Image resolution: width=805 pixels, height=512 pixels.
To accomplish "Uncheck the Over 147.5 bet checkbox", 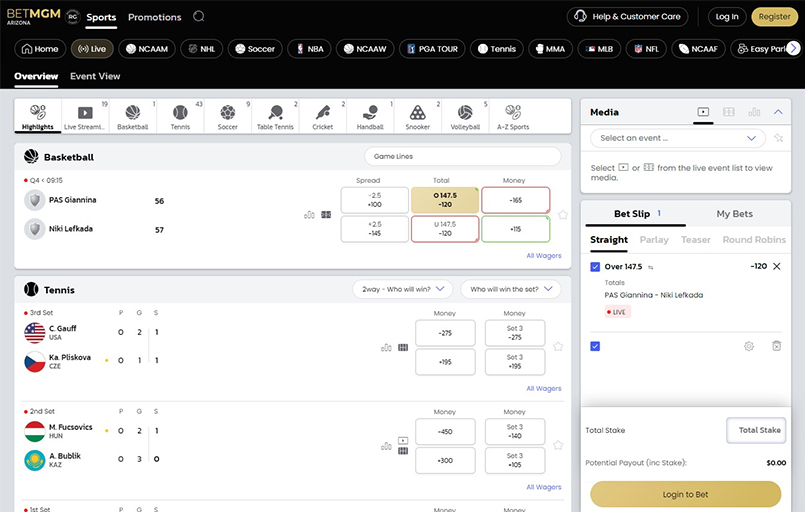I will 595,267.
